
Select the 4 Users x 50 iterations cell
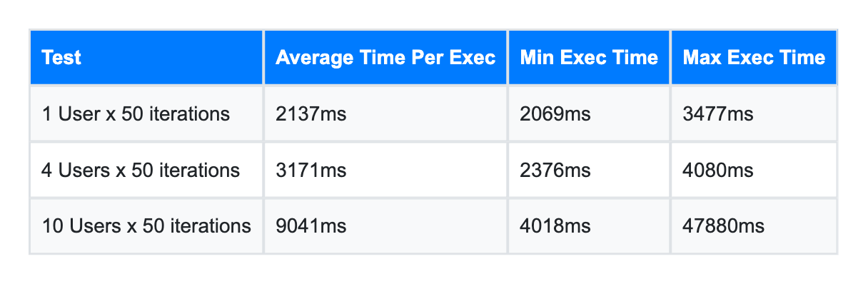click(146, 170)
